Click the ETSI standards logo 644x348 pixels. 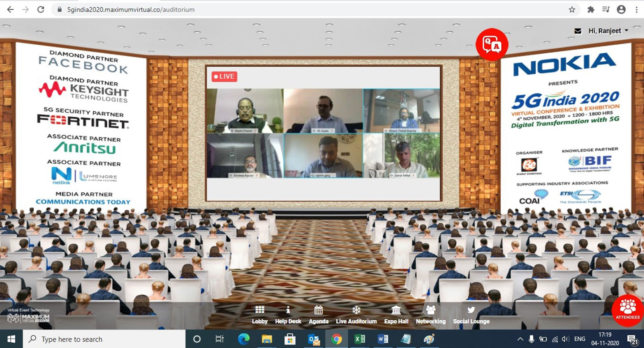coord(580,196)
